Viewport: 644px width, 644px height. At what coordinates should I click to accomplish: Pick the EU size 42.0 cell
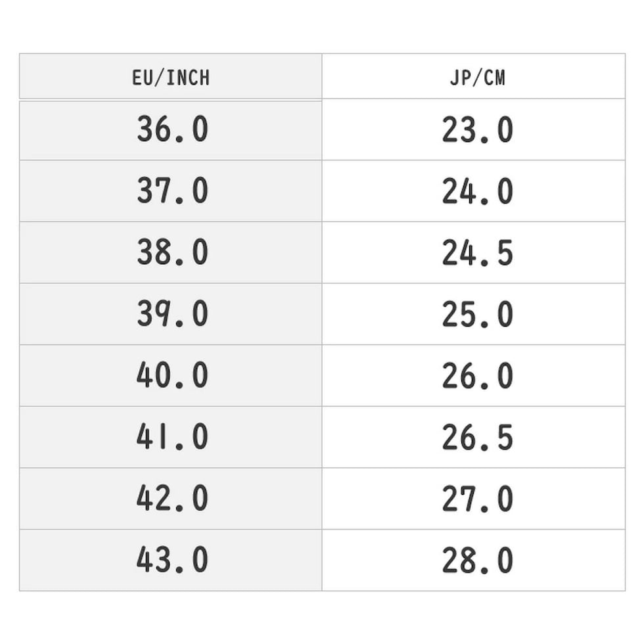[x=172, y=499]
